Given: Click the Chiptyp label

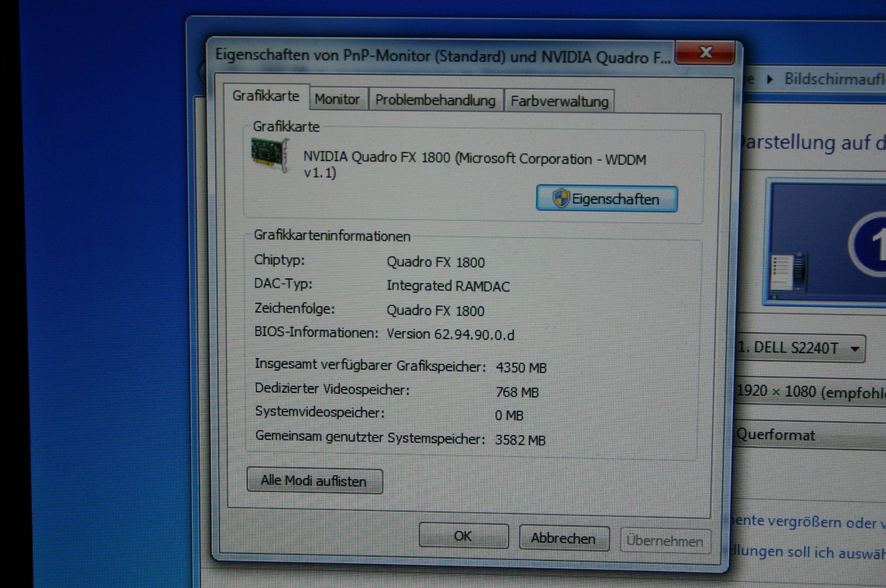Looking at the screenshot, I should tap(279, 260).
